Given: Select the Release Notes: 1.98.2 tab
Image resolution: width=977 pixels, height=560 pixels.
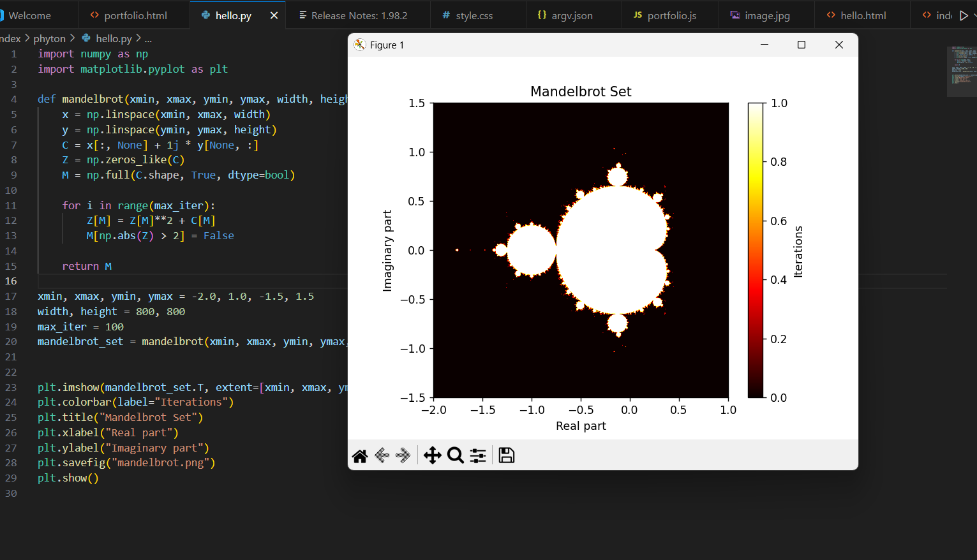Looking at the screenshot, I should coord(358,15).
